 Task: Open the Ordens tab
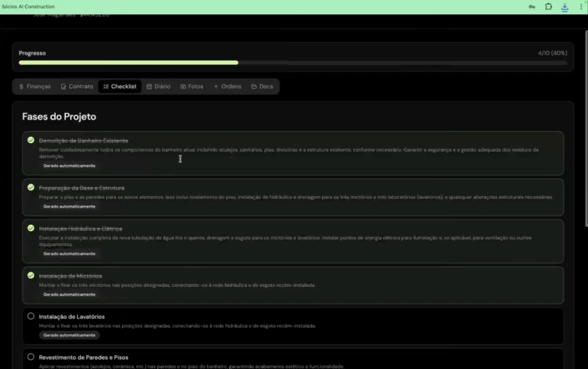227,86
